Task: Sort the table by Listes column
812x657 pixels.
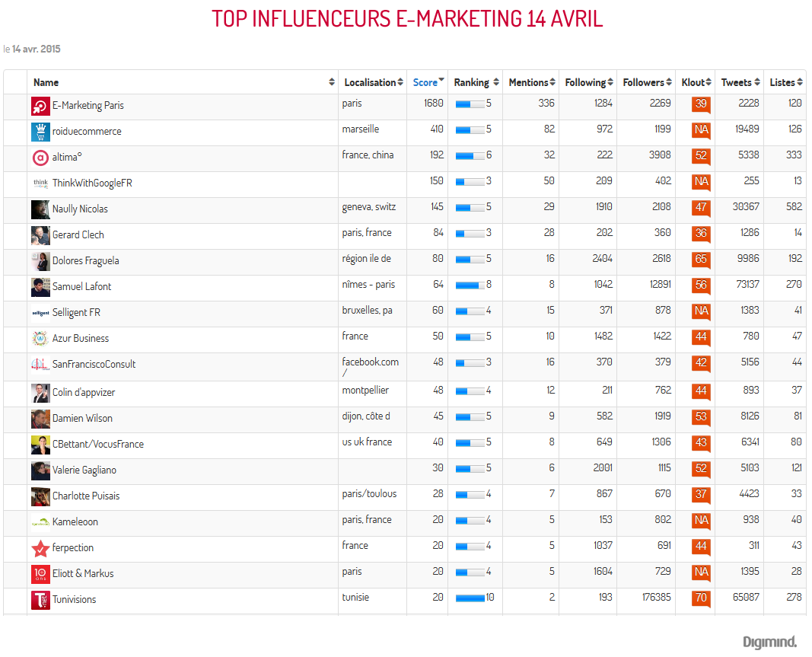Action: [x=785, y=82]
